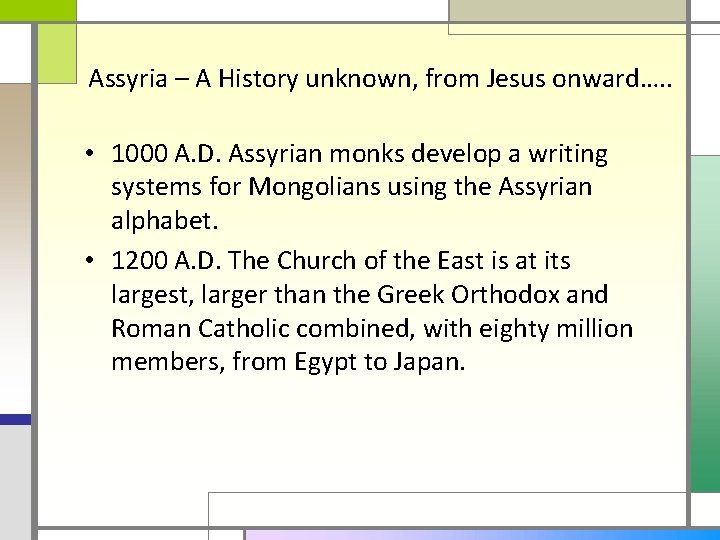Click 'Egypt to Japan.' phrase
The width and height of the screenshot is (720, 540).
(x=379, y=362)
